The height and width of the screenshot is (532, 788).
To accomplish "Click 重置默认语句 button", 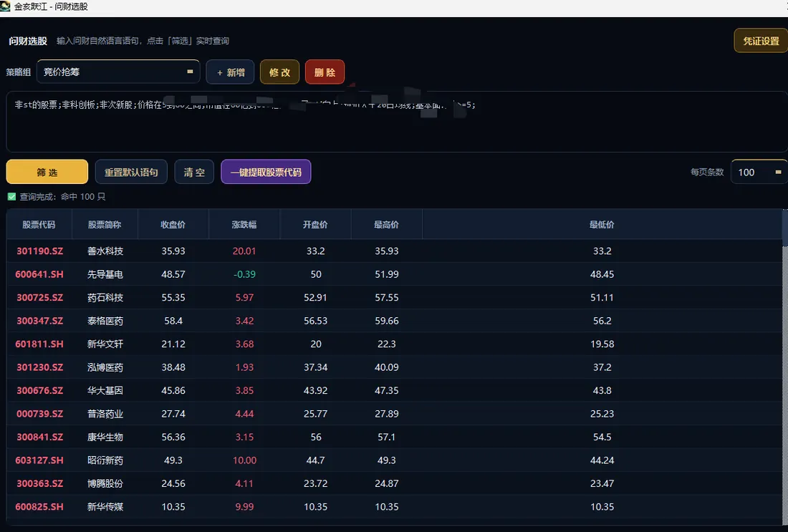I will (x=131, y=173).
